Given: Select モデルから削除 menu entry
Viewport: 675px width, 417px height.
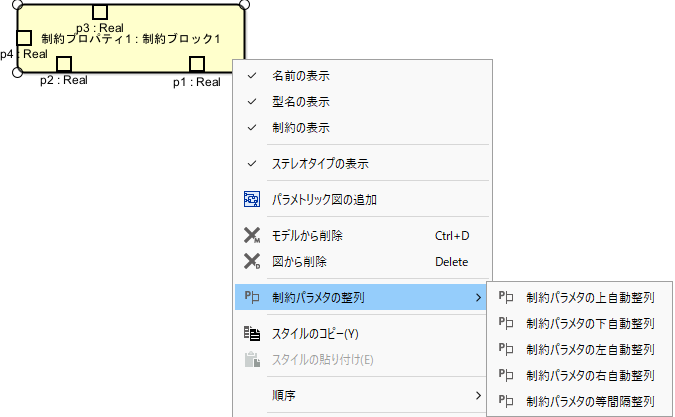Looking at the screenshot, I should 362,235.
